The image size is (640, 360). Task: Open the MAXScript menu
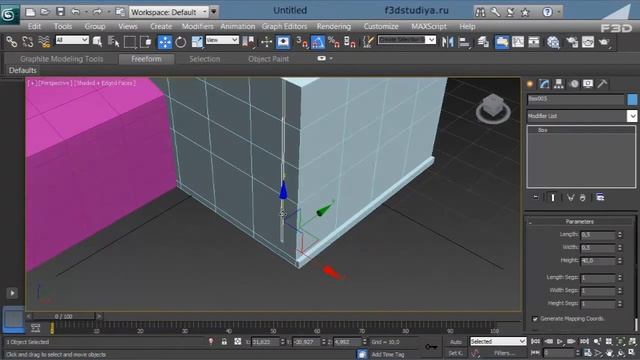tap(429, 26)
